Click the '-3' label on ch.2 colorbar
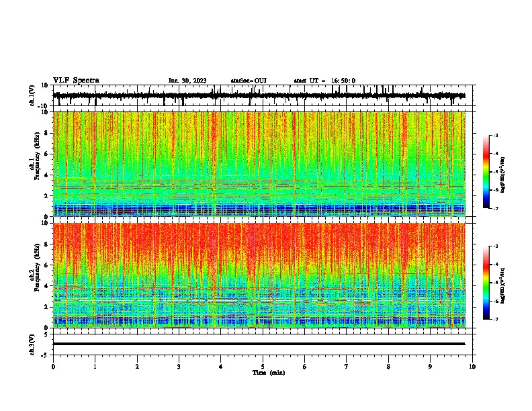532x411 pixels. (x=496, y=246)
